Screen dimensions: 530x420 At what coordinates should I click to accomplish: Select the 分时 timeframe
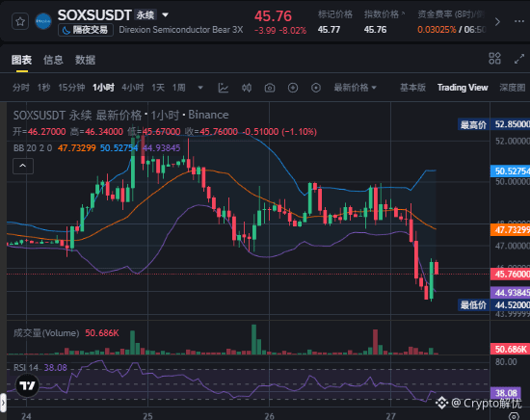point(21,88)
